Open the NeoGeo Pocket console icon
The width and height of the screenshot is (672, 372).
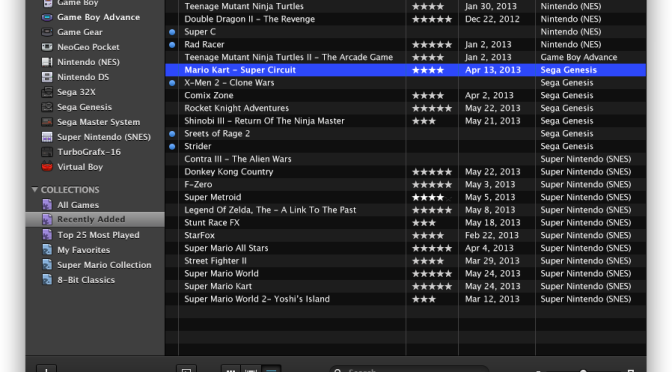pyautogui.click(x=47, y=47)
